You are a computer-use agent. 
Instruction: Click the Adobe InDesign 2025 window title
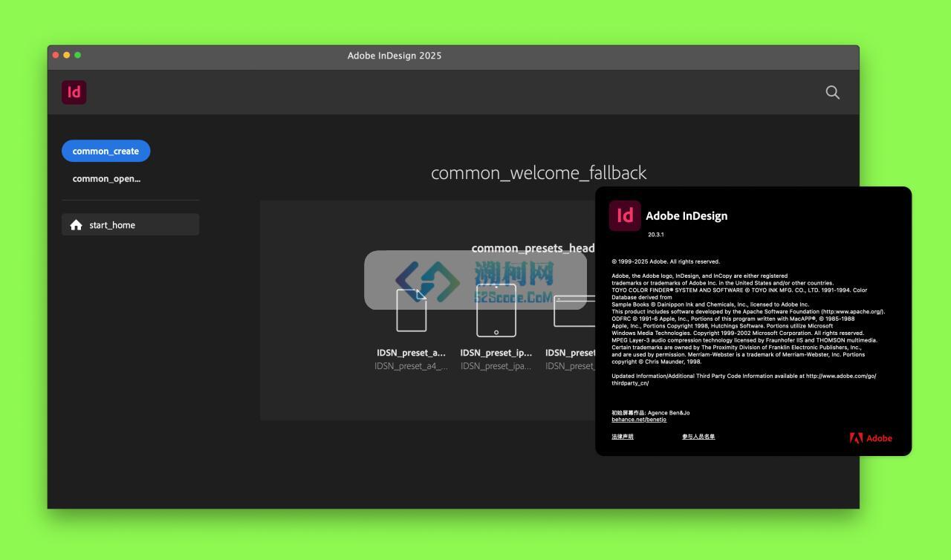tap(395, 56)
